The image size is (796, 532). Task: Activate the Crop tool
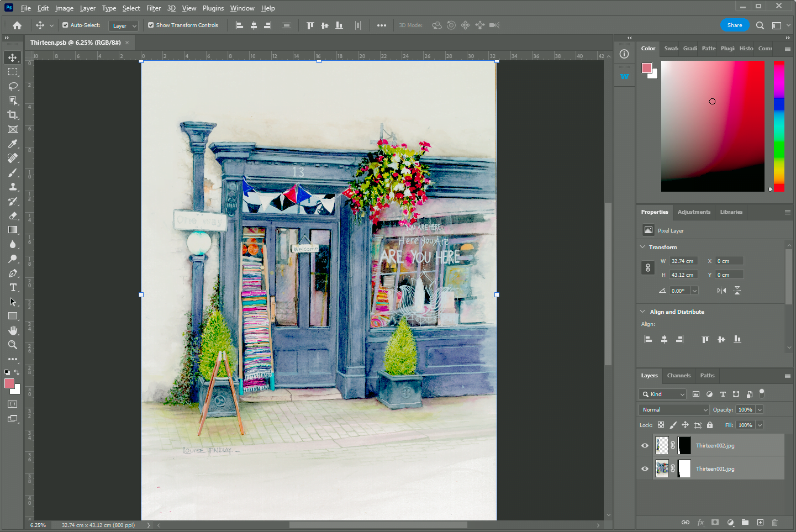point(13,115)
